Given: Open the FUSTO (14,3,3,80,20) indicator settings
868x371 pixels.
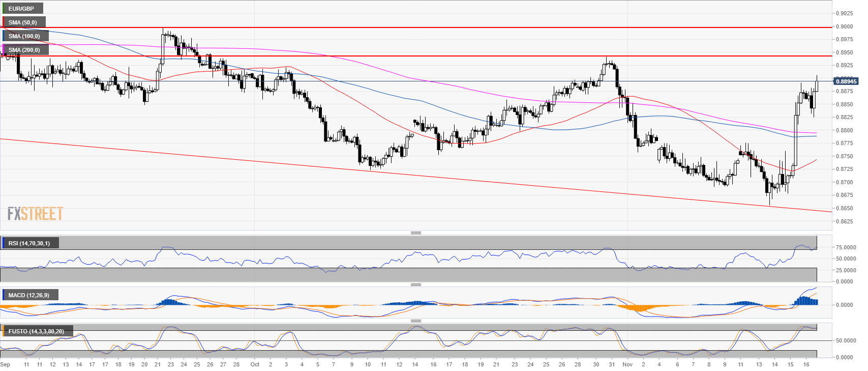Looking at the screenshot, I should pos(36,331).
